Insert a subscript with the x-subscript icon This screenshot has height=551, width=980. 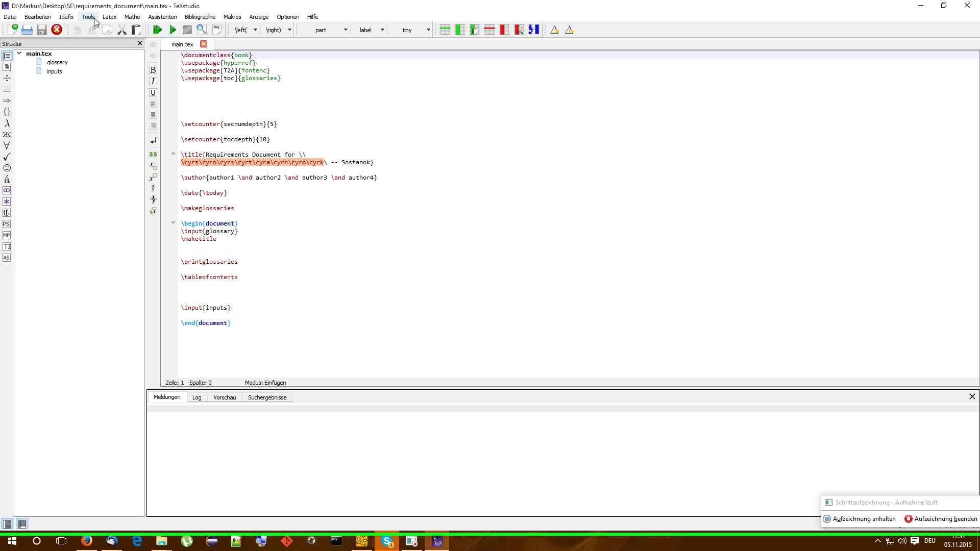tap(153, 166)
